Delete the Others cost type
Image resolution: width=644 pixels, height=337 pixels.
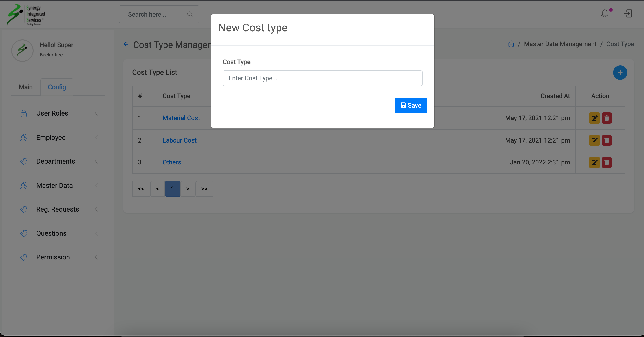coord(607,162)
